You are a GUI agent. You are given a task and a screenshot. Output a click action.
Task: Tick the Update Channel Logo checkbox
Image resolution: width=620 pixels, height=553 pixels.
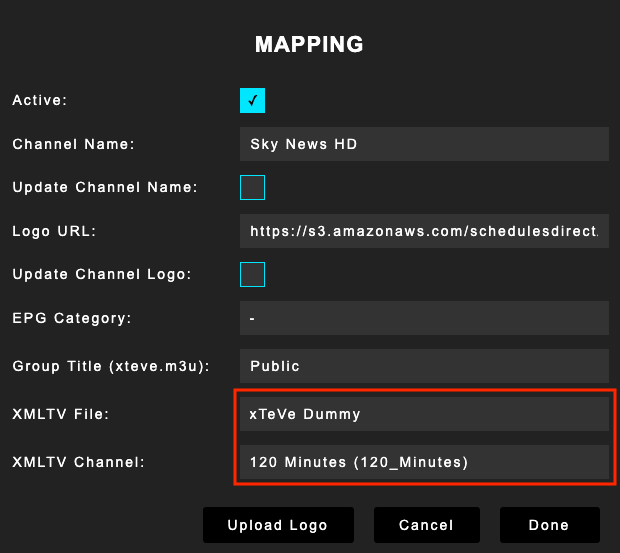[x=252, y=274]
